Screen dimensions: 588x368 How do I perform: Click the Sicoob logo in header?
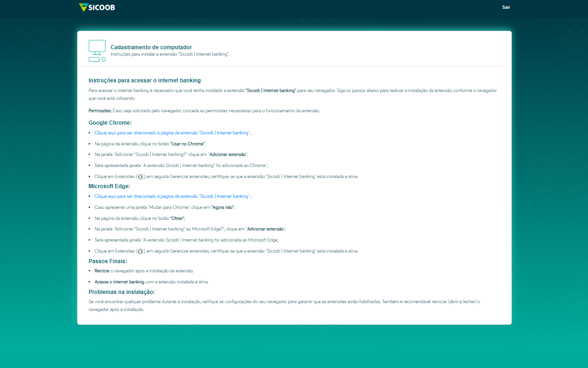pos(97,7)
